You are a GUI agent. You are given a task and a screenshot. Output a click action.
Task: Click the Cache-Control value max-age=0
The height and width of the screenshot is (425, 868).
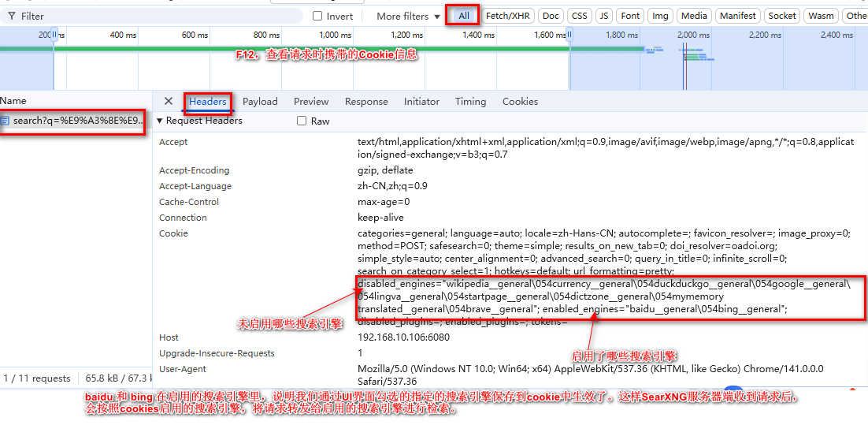coord(384,202)
